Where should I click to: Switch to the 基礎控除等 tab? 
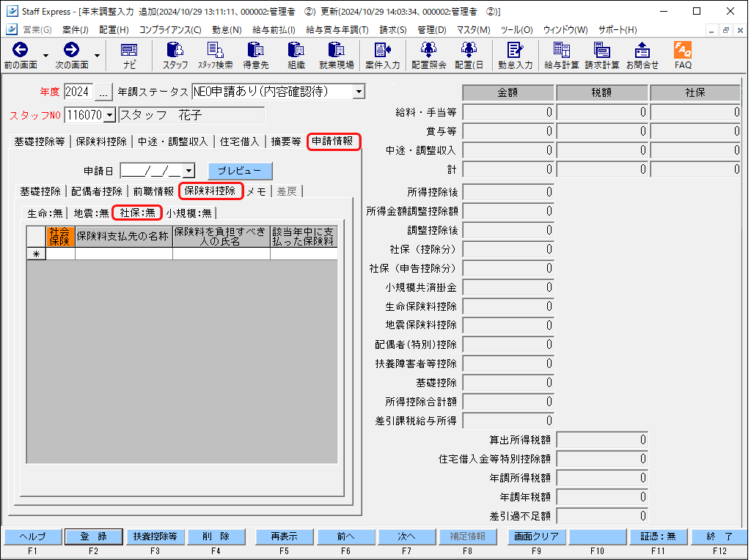coord(40,141)
